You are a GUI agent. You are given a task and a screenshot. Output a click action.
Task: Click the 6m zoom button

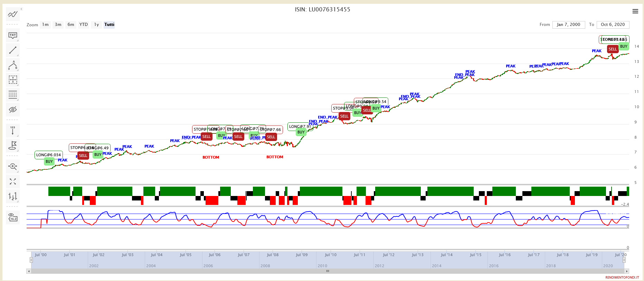[x=71, y=25]
